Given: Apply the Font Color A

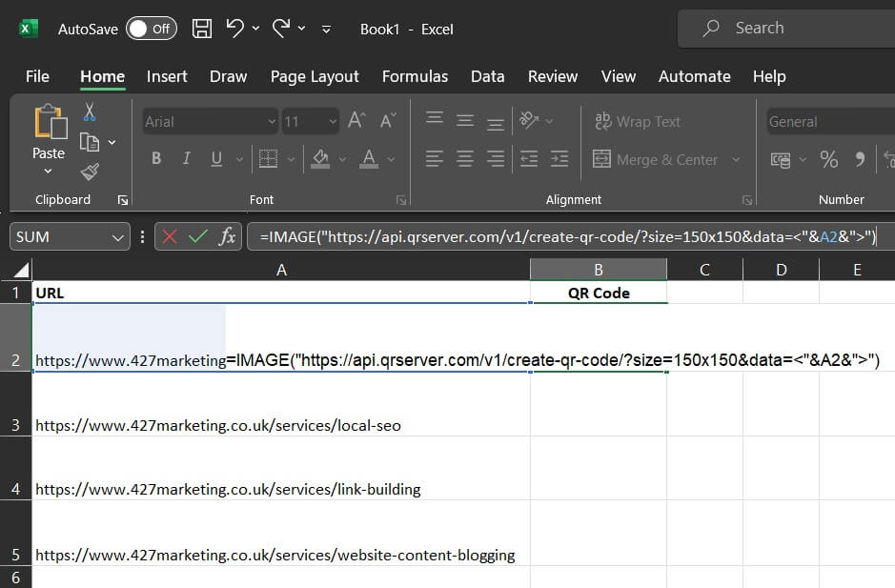Looking at the screenshot, I should pos(369,159).
